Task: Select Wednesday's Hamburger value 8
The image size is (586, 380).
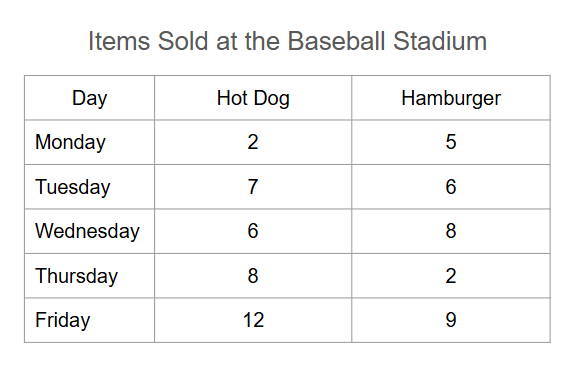Action: (451, 231)
